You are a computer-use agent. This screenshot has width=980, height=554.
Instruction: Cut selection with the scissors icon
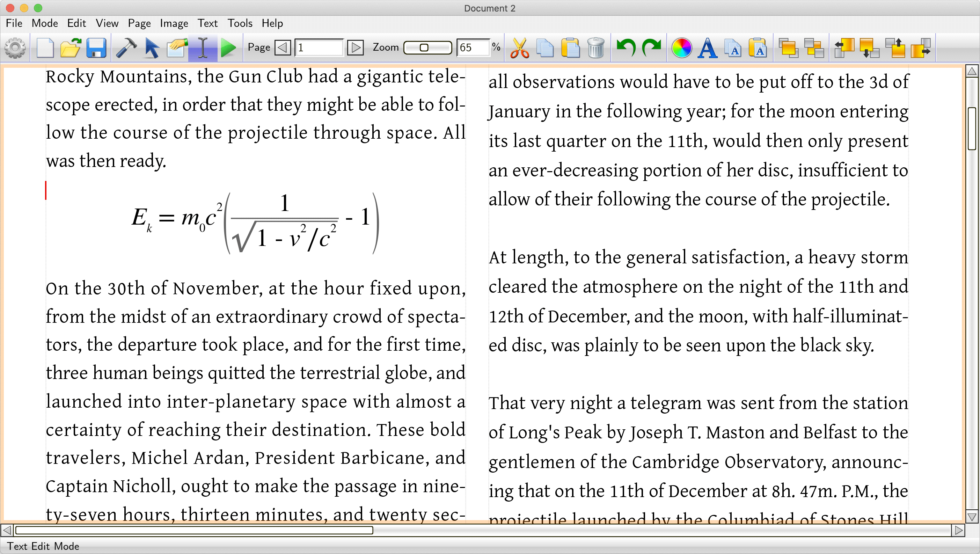[x=520, y=48]
